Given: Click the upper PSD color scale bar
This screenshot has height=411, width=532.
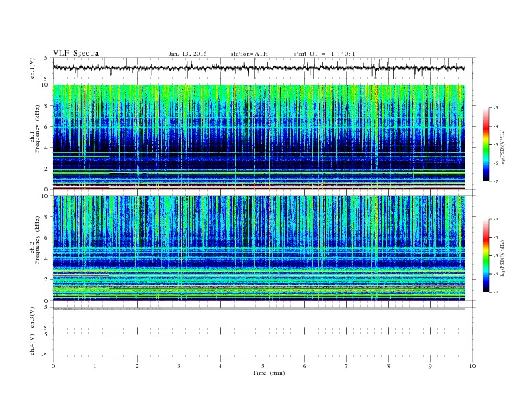Looking at the screenshot, I should click(x=486, y=144).
